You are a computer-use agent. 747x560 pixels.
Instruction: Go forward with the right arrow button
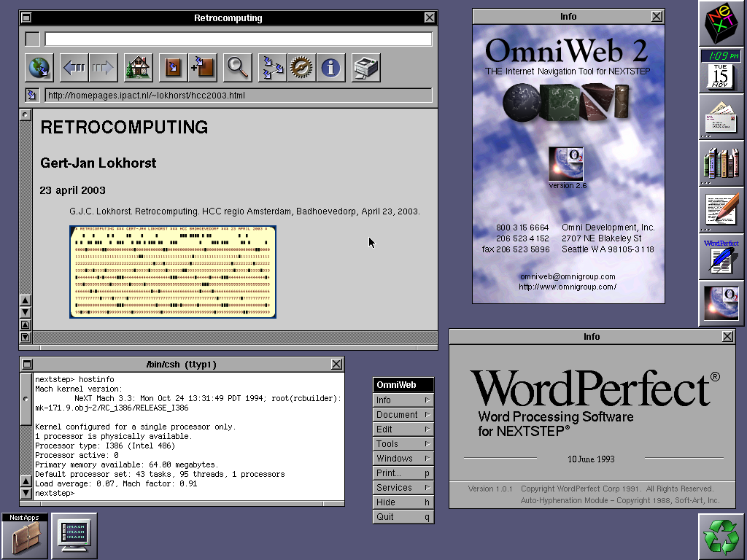103,68
